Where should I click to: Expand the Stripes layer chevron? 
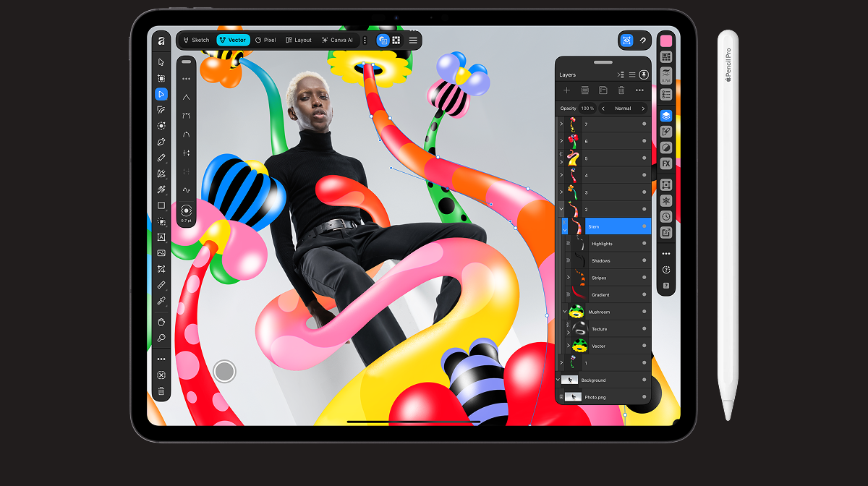(x=569, y=278)
